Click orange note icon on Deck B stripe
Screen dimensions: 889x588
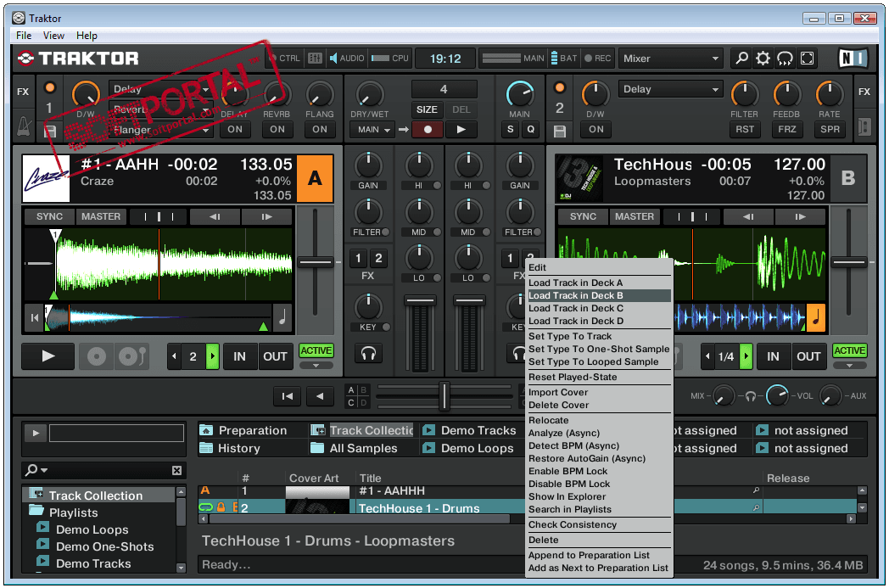click(816, 317)
